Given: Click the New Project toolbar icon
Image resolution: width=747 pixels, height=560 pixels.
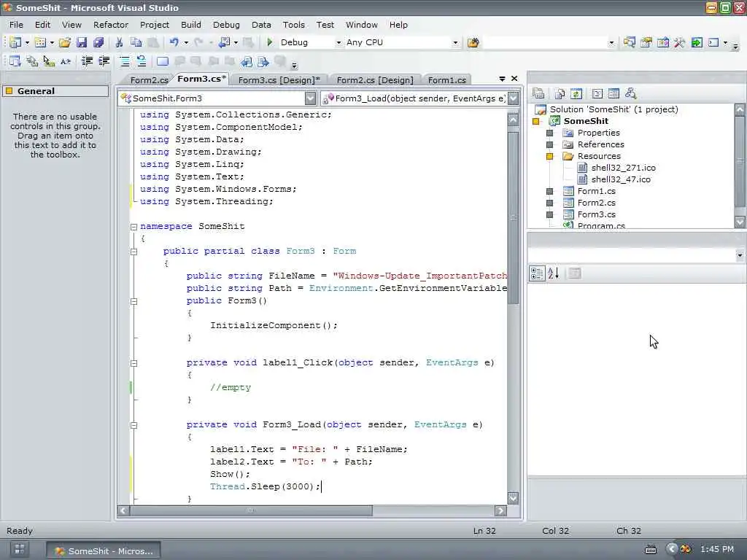Looking at the screenshot, I should point(15,42).
